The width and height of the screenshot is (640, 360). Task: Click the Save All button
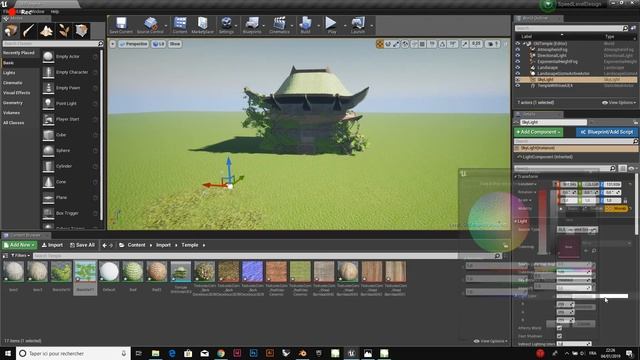coord(82,245)
